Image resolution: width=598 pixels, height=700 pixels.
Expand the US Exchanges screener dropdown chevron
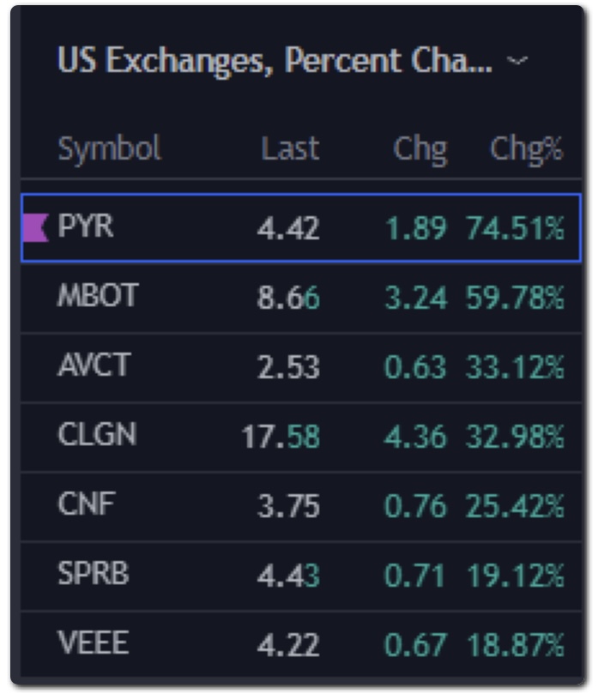[x=516, y=61]
